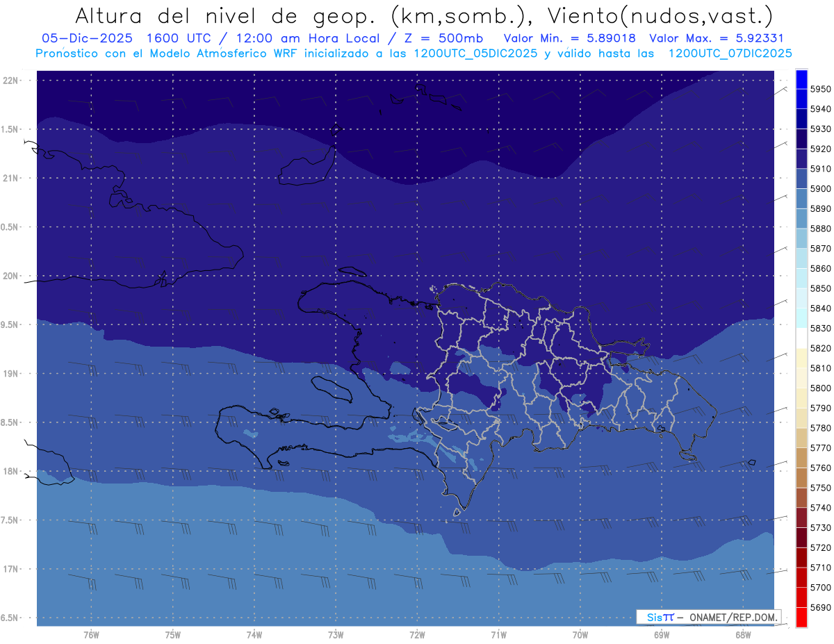This screenshot has height=644, width=834.
Task: Click the latitude axis label "21N"
Action: tap(11, 178)
